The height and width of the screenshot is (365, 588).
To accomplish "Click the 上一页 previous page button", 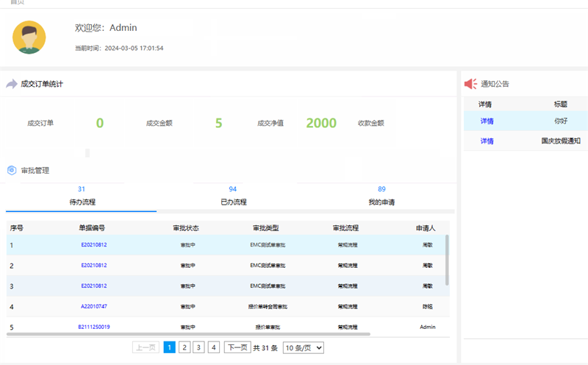I will (x=145, y=347).
